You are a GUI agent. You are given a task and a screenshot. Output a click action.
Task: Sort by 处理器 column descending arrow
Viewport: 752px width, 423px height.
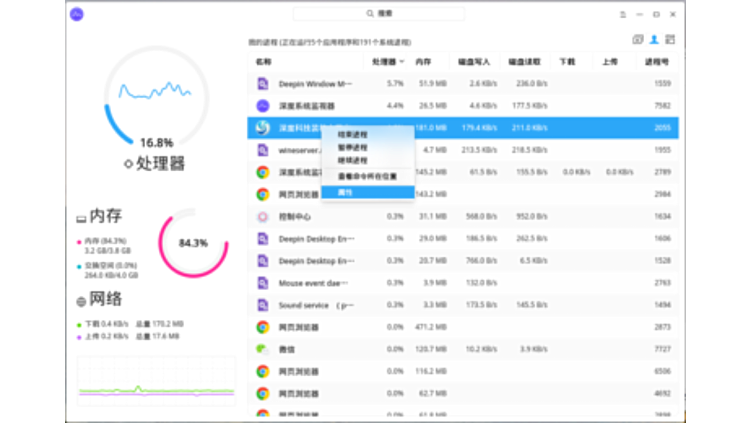[x=401, y=61]
